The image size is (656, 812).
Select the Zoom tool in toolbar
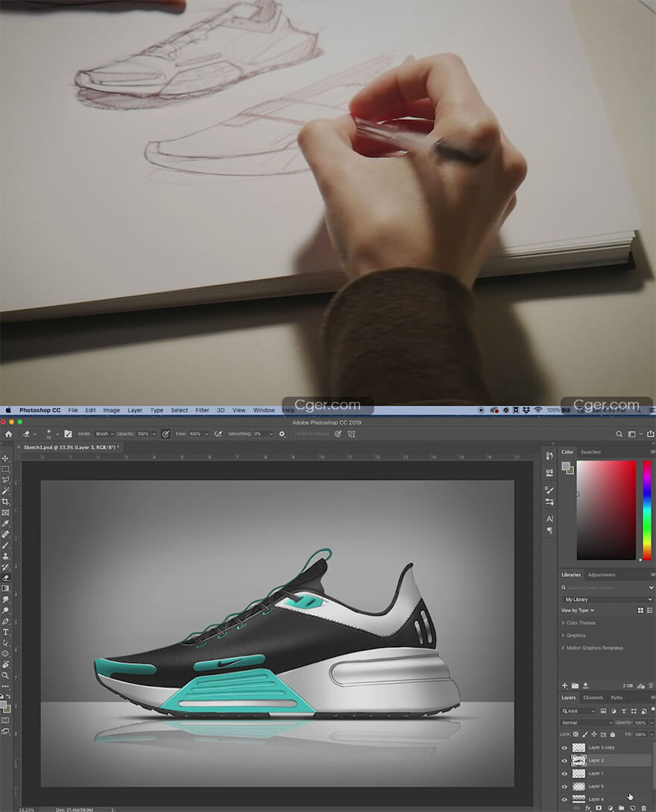click(6, 676)
